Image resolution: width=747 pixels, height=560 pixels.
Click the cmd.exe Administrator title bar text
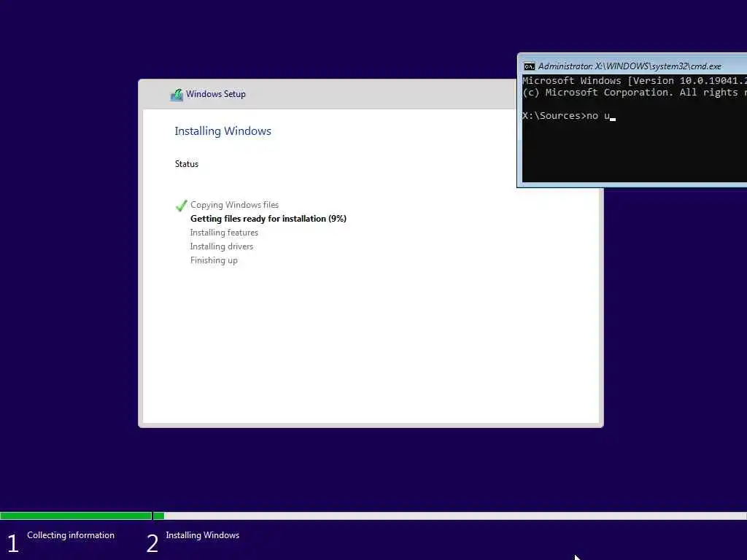pos(630,66)
